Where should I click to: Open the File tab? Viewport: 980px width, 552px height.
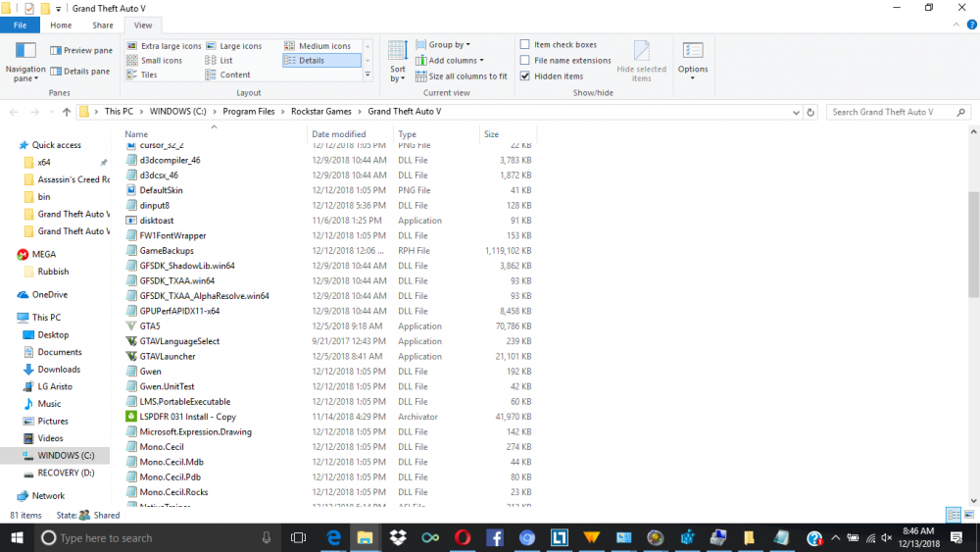tap(20, 25)
